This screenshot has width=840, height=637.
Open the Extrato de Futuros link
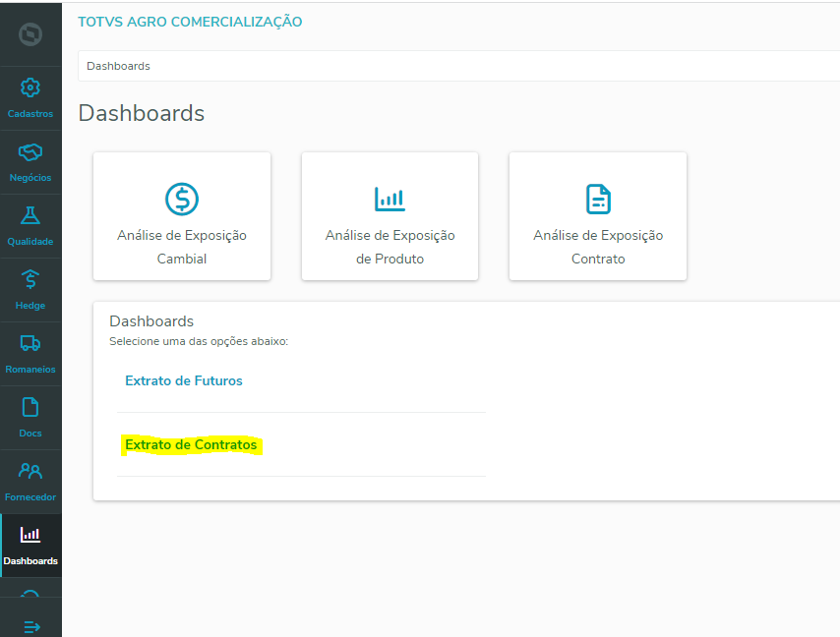184,380
